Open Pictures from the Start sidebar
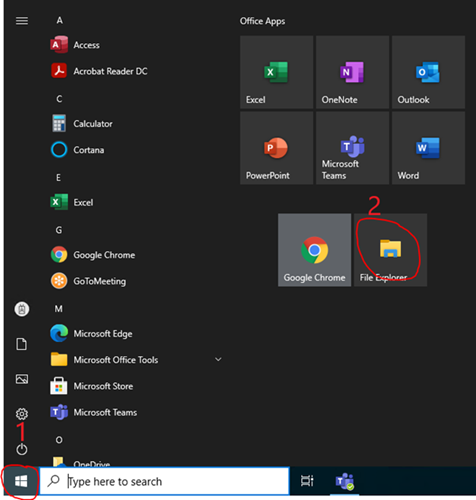The width and height of the screenshot is (476, 500). pos(22,379)
